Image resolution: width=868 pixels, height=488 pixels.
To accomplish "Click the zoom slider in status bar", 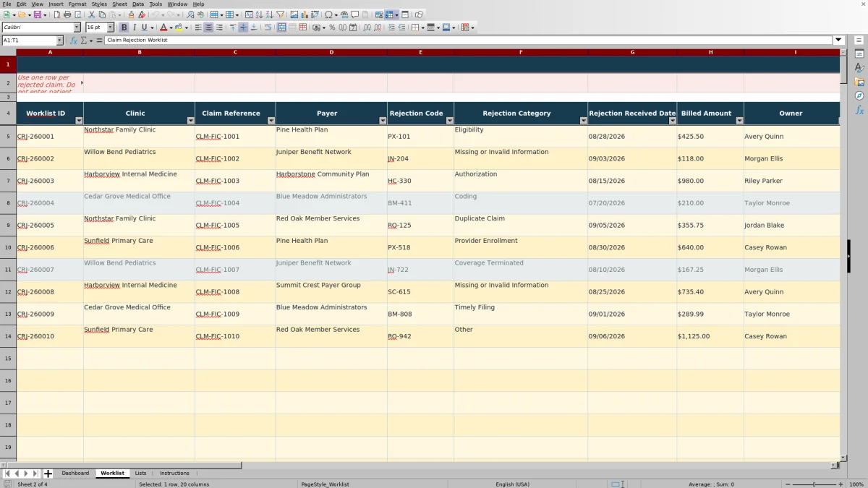I will pos(814,484).
